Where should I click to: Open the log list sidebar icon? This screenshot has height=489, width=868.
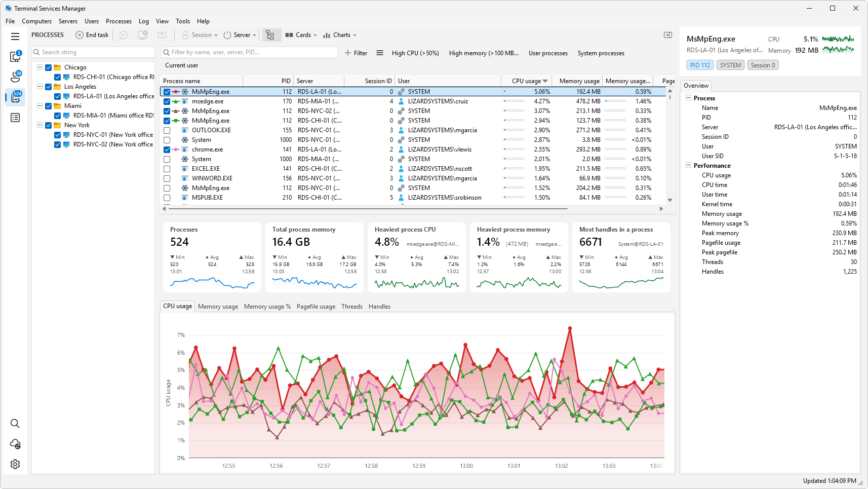click(x=15, y=118)
